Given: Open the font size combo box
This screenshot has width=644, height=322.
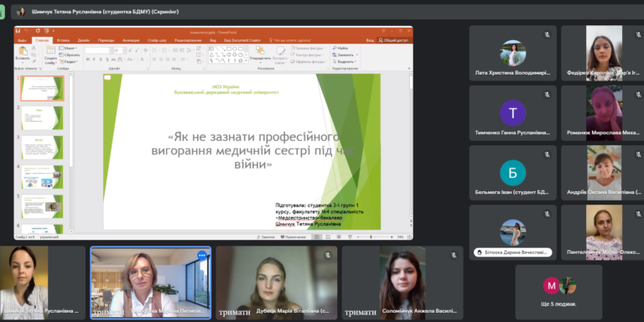Looking at the screenshot, I should click(x=119, y=50).
